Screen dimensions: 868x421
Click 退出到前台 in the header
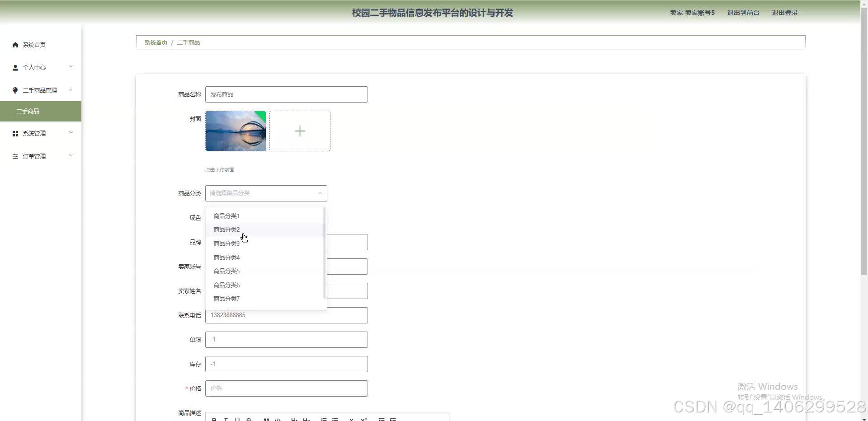click(743, 13)
